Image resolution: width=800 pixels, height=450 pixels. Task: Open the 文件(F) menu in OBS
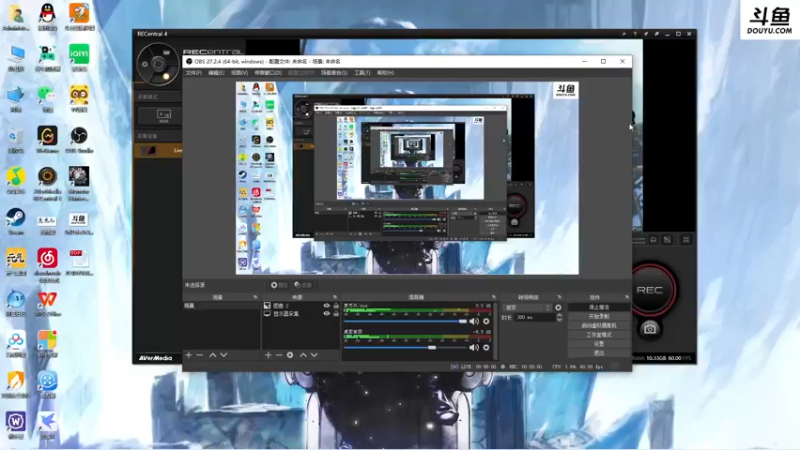(193, 73)
